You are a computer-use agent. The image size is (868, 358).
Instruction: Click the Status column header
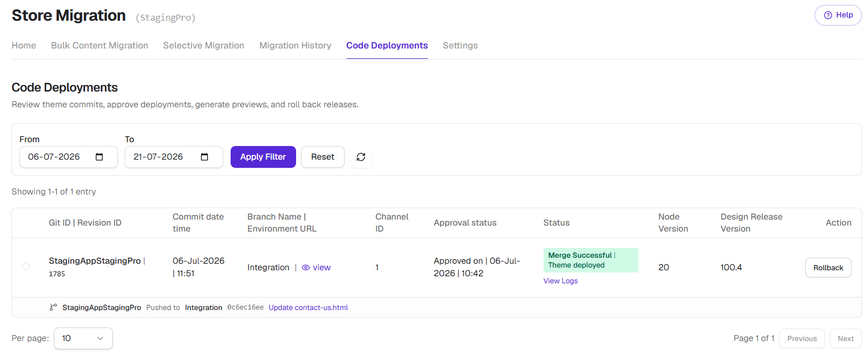(x=556, y=223)
